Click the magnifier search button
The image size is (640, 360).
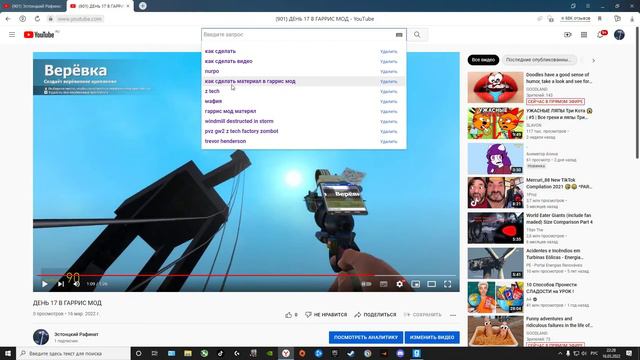[x=417, y=35]
